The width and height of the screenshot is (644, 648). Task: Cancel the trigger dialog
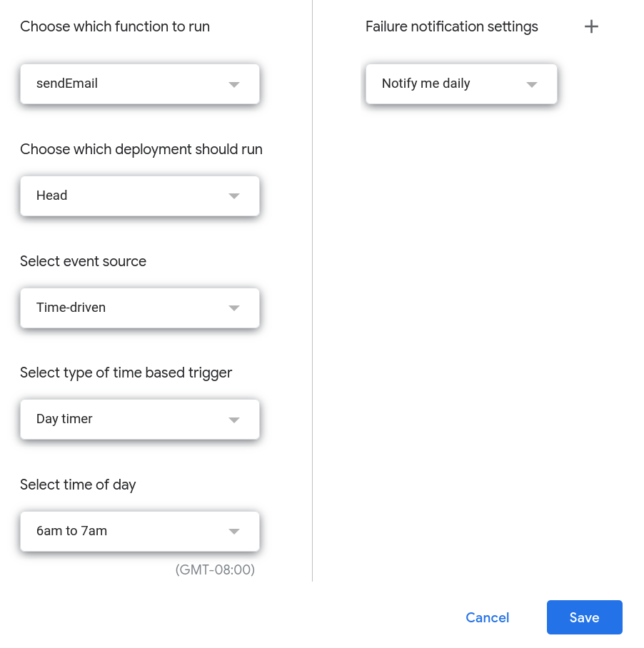tap(488, 617)
